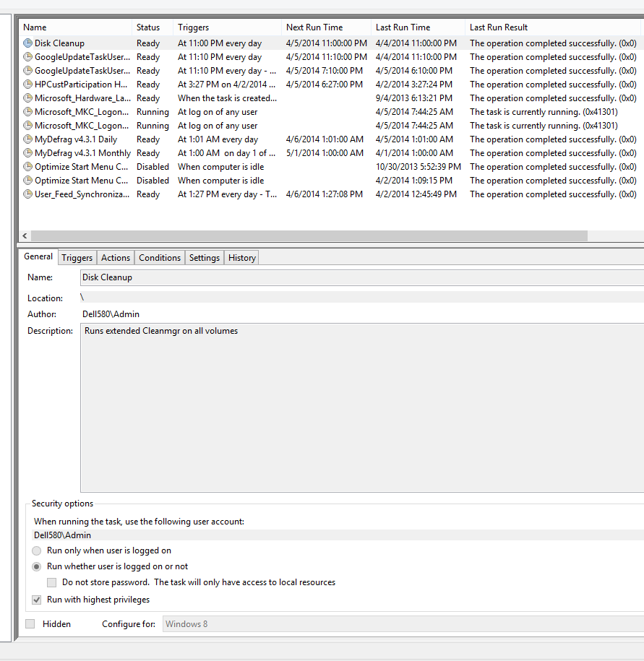Switch to the Triggers tab
Image resolution: width=644 pixels, height=661 pixels.
(77, 258)
